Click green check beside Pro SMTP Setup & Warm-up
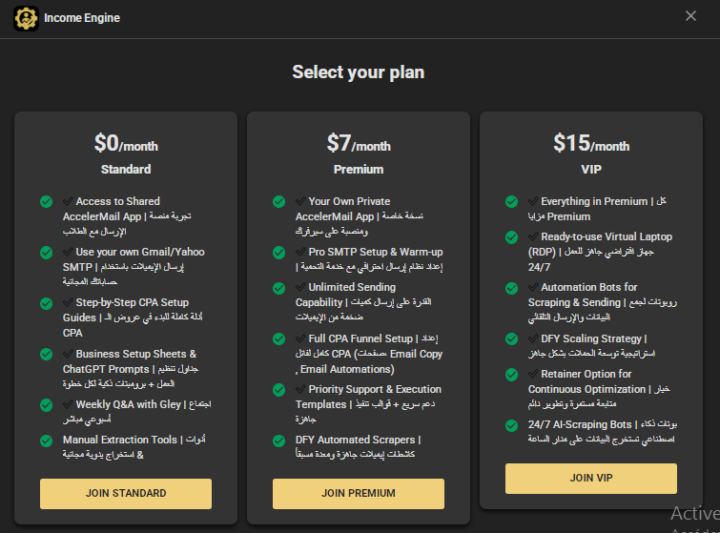 [x=279, y=253]
